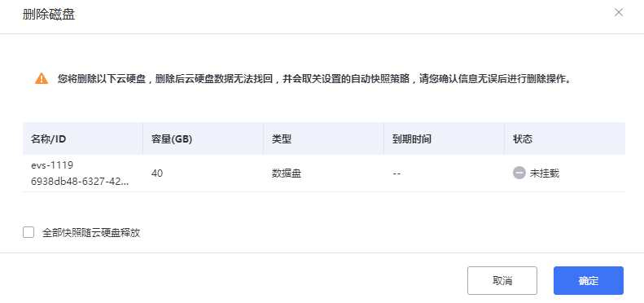Click the 容量(GB) column header
This screenshot has width=644, height=303.
pyautogui.click(x=172, y=139)
